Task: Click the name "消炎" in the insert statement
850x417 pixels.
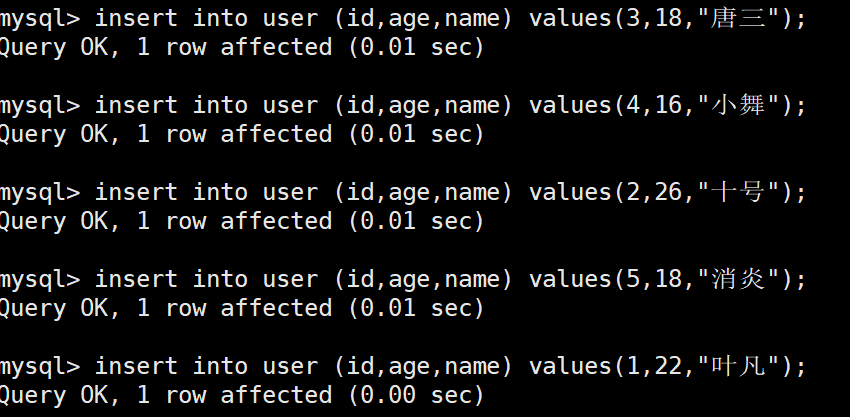Action: point(738,280)
